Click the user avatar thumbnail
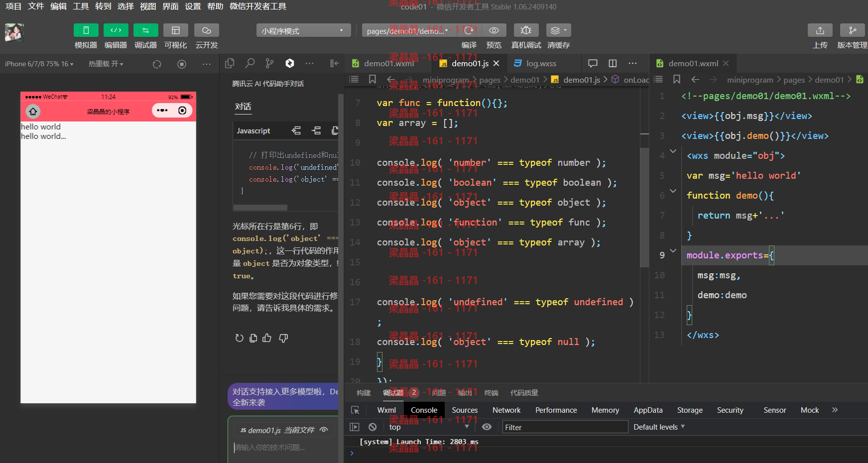 point(14,32)
